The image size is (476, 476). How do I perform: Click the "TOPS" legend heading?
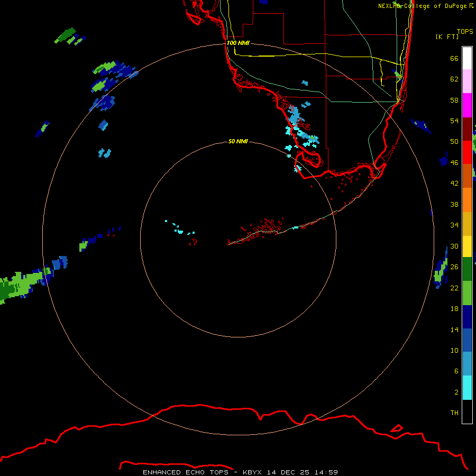tap(465, 31)
